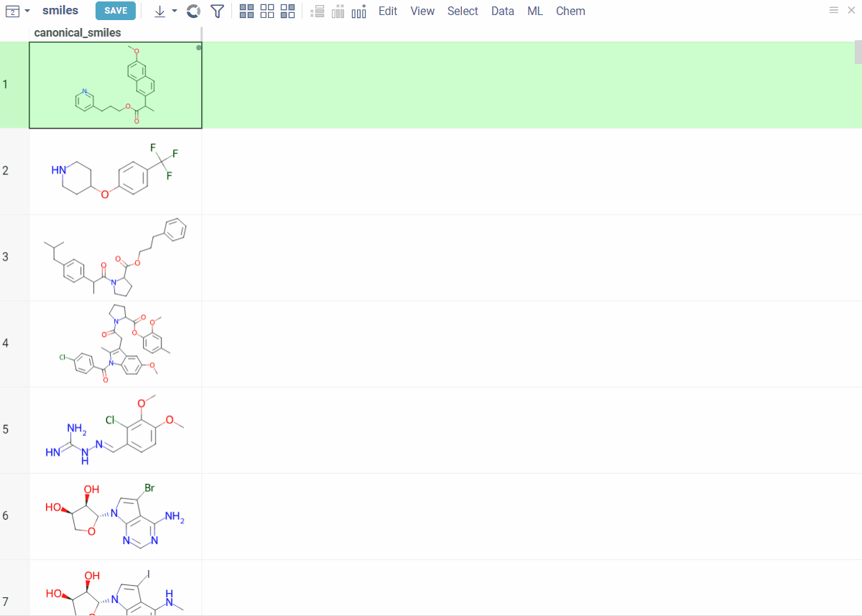Click the add new column icon
The width and height of the screenshot is (862, 616).
[358, 11]
